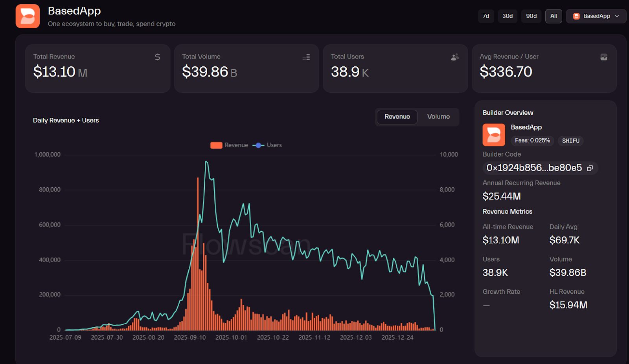Click the Fees 0.025% pill
The height and width of the screenshot is (364, 629).
click(532, 141)
